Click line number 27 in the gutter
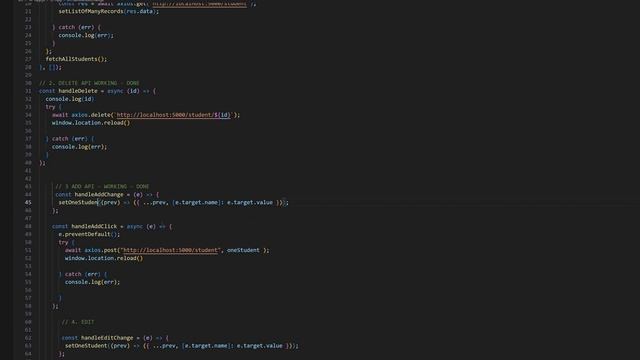The width and height of the screenshot is (640, 360). point(28,59)
